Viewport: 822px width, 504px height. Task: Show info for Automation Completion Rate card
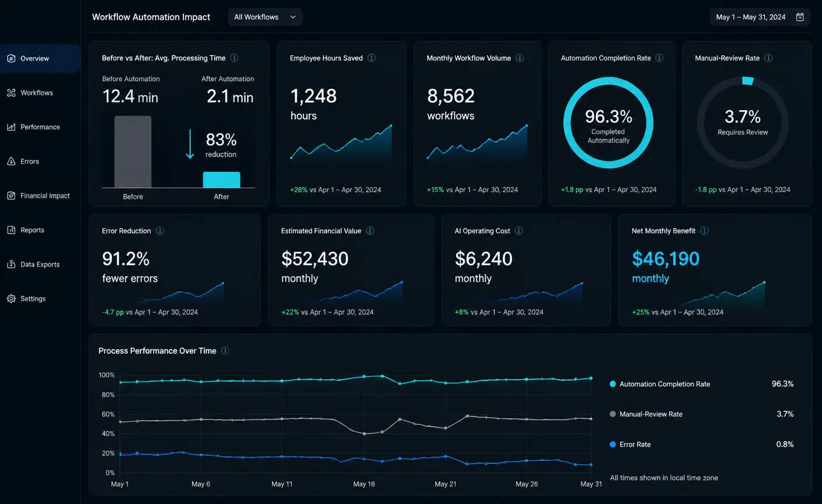pyautogui.click(x=659, y=58)
